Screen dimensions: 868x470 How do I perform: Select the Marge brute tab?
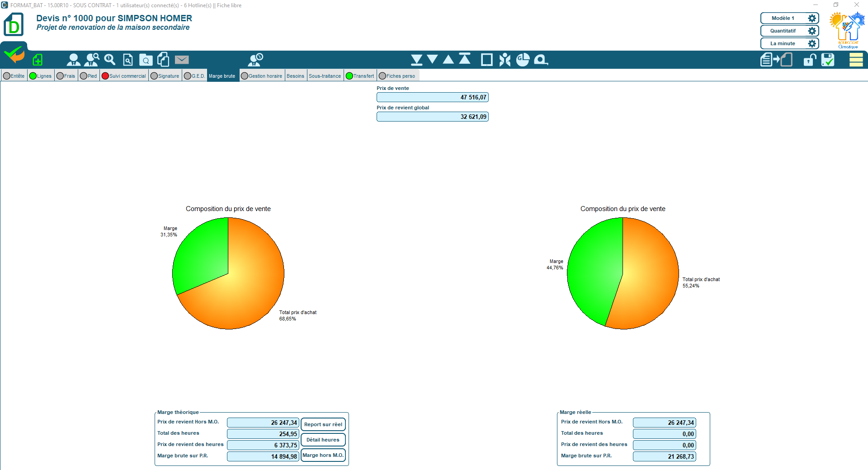click(x=223, y=76)
